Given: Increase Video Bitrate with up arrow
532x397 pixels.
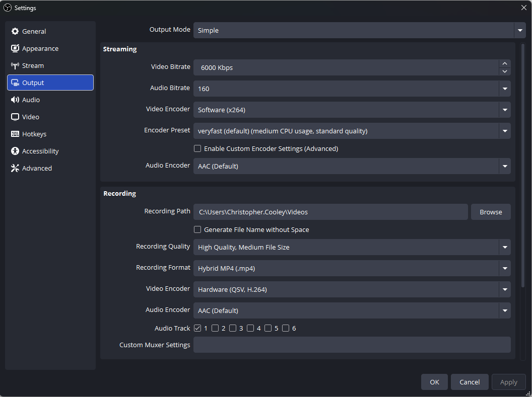Looking at the screenshot, I should click(505, 64).
